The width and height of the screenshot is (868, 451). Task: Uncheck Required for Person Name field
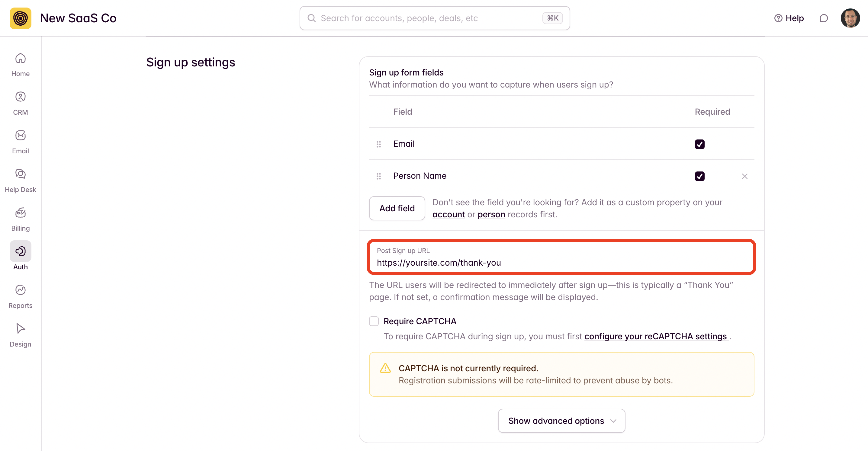[699, 176]
